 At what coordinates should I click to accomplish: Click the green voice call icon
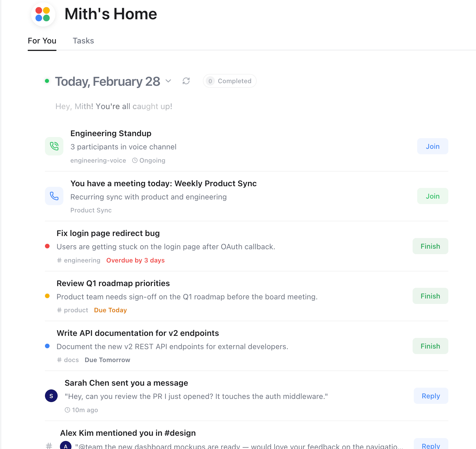tap(54, 146)
